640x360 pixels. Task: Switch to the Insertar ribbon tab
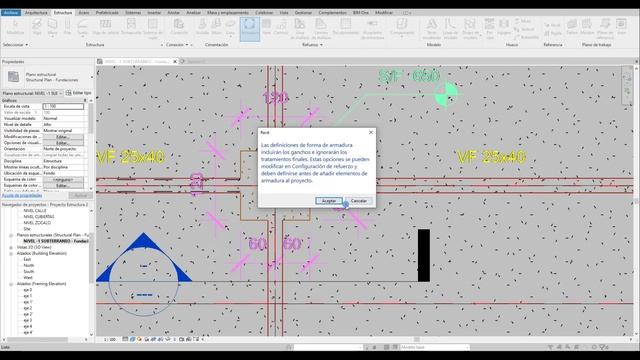point(154,13)
